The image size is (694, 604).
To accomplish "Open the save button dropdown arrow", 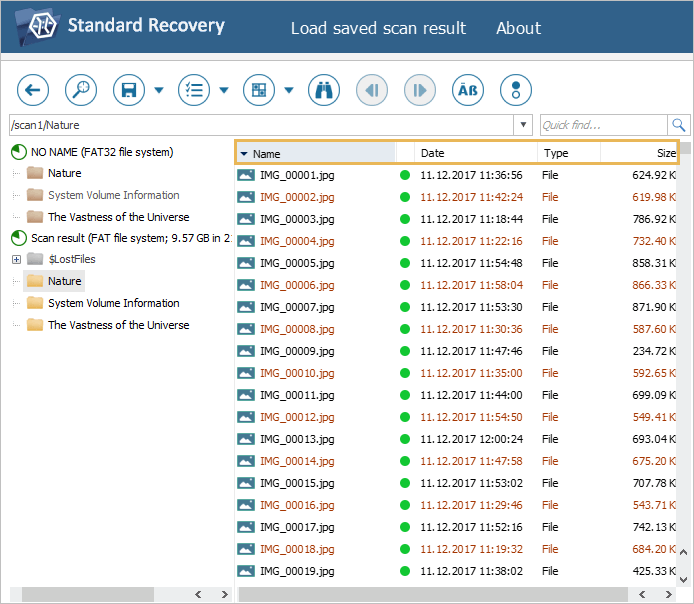I will click(x=159, y=90).
